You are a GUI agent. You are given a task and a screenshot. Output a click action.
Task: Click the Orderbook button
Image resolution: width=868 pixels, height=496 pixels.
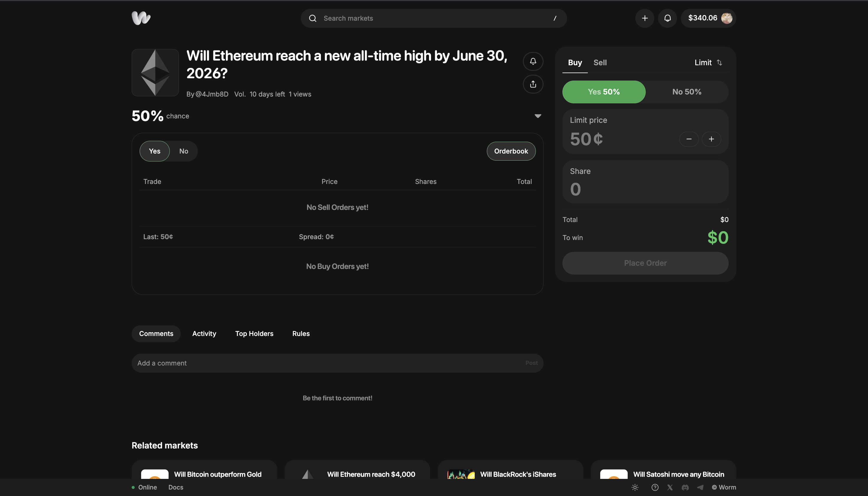511,151
